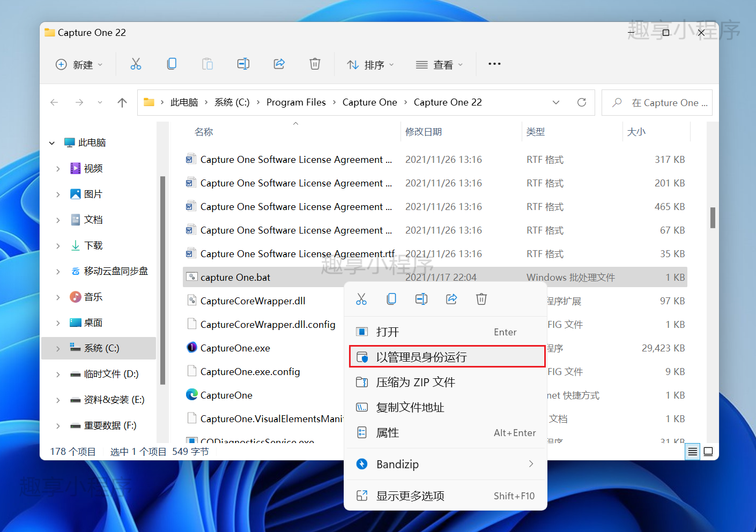The height and width of the screenshot is (532, 756).
Task: Click the Delete icon in the context menu
Action: click(x=481, y=299)
